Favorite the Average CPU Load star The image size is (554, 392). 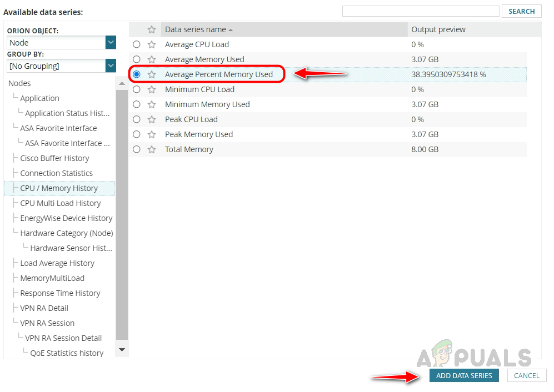click(x=152, y=44)
